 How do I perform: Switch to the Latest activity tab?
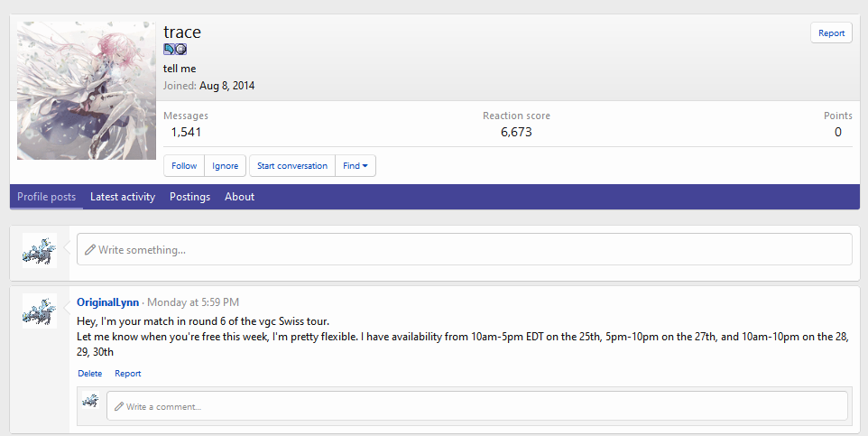point(123,197)
